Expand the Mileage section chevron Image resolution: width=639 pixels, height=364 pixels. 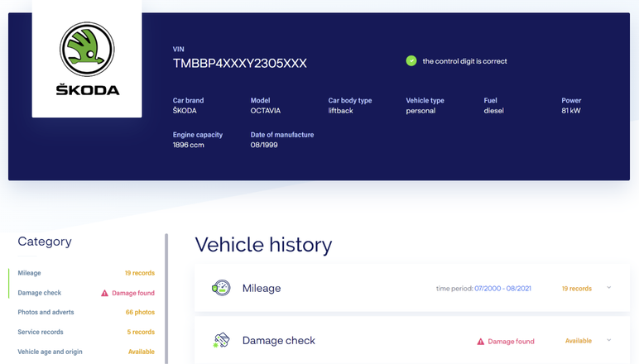(609, 287)
